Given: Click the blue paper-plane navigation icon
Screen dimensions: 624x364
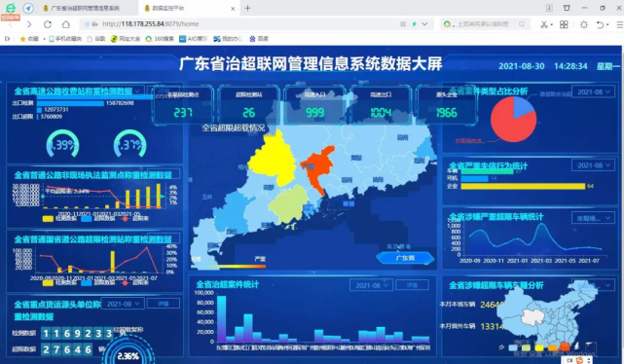Looking at the screenshot, I should point(28,8).
